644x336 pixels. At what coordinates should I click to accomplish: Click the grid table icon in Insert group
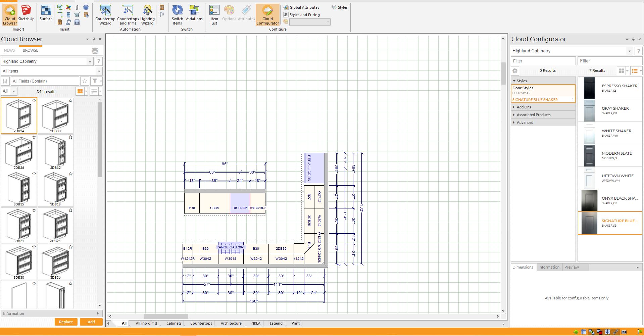pyautogui.click(x=77, y=22)
